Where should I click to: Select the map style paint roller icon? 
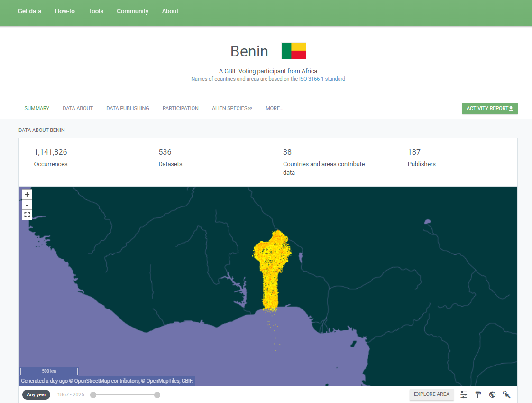(478, 394)
